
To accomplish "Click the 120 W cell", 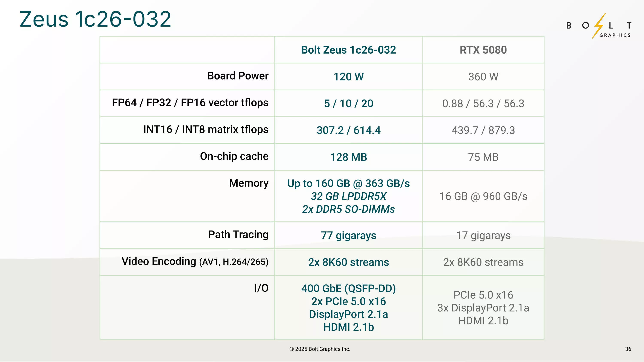I will point(348,77).
